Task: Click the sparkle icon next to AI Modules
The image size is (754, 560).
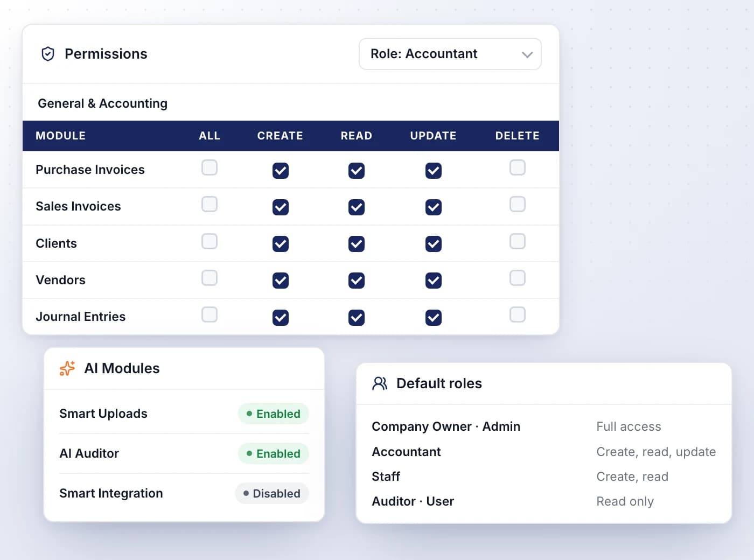Action: click(x=67, y=368)
